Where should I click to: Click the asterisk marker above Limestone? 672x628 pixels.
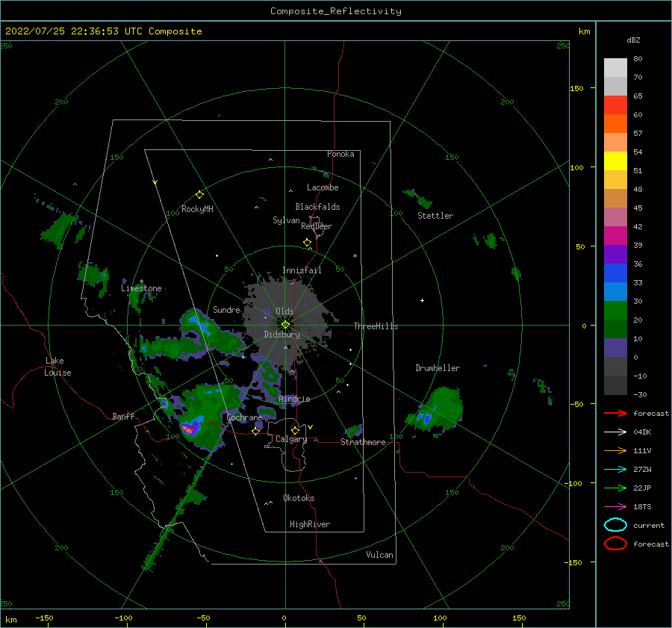point(141,282)
